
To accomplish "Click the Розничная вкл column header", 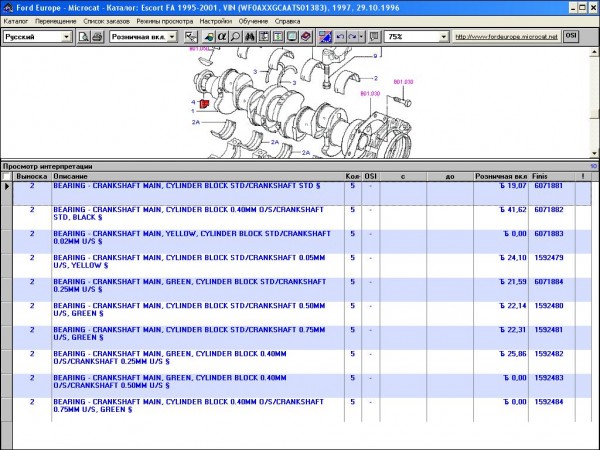I will tap(501, 176).
